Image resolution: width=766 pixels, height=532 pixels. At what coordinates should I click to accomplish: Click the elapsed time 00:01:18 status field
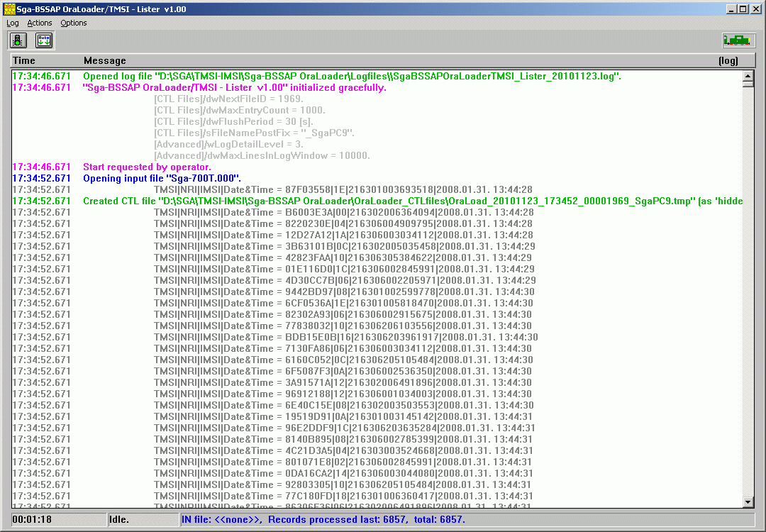pyautogui.click(x=58, y=519)
